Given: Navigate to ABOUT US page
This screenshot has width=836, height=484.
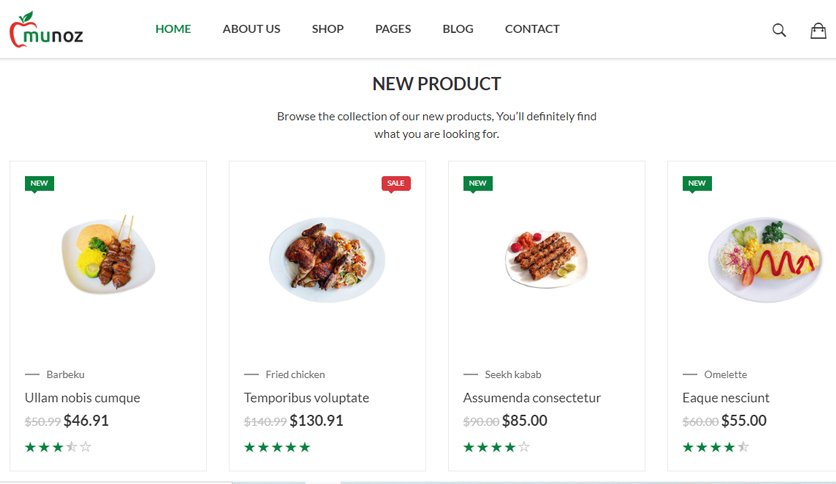Looking at the screenshot, I should [251, 29].
